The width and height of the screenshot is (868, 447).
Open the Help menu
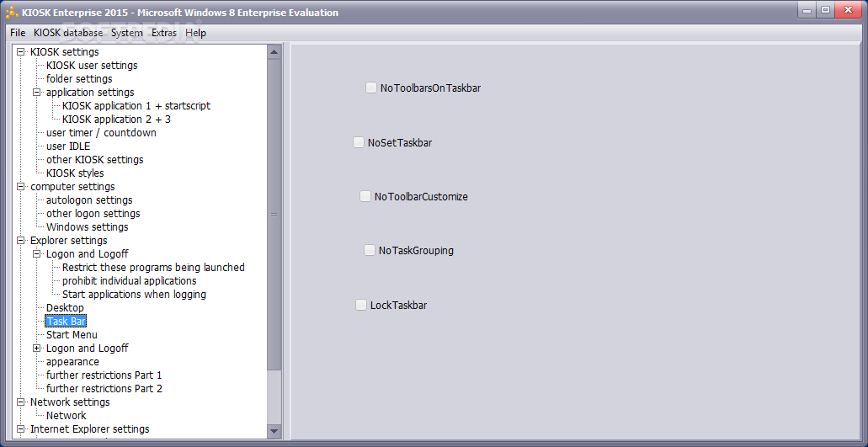(195, 33)
